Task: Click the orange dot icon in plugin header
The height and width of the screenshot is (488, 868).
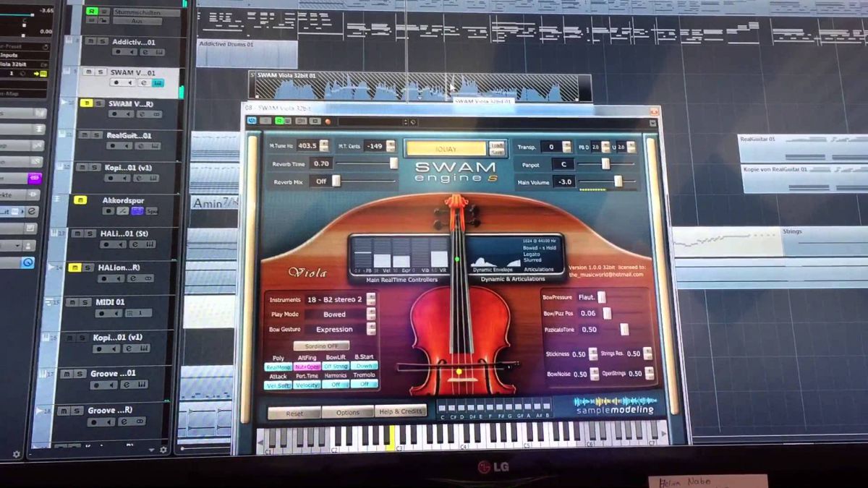Action: point(328,121)
